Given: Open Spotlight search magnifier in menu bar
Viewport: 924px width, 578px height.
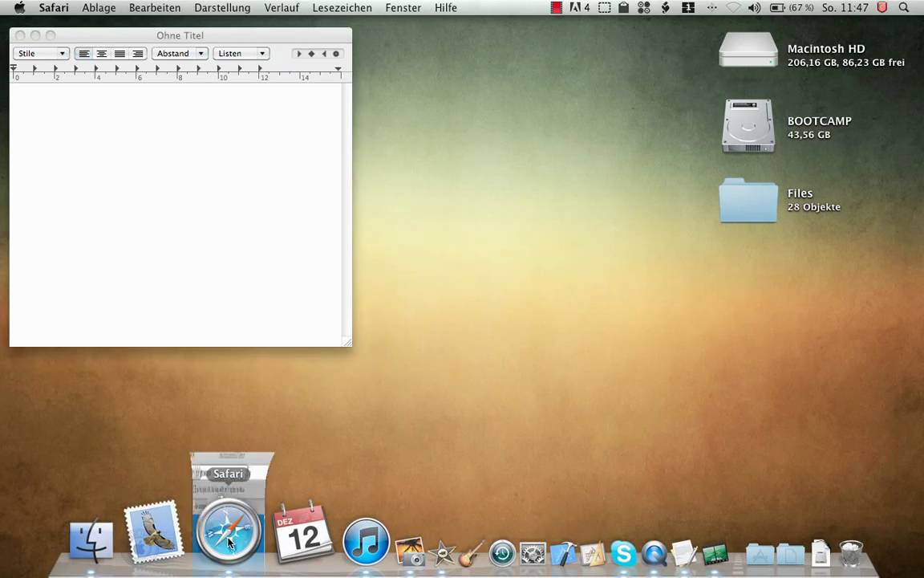Looking at the screenshot, I should click(x=904, y=8).
